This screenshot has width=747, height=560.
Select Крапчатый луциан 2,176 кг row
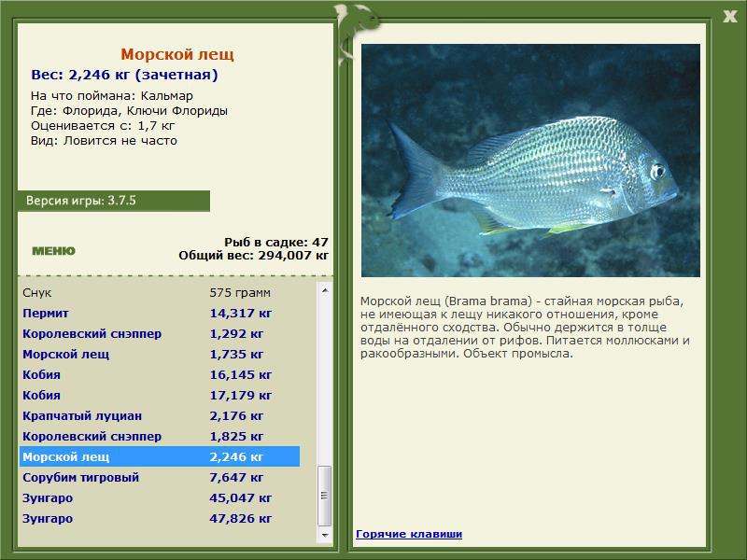pos(159,415)
